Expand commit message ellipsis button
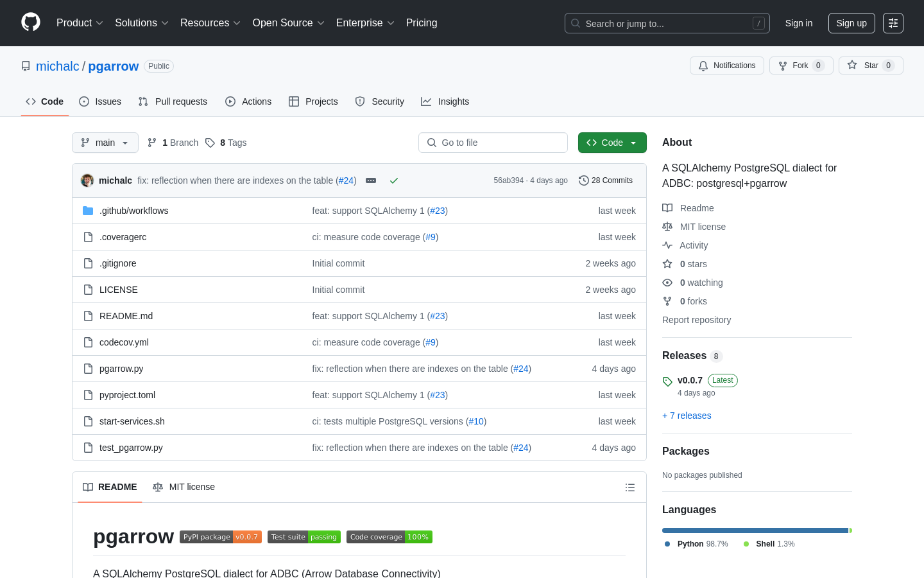Viewport: 924px width, 578px height. coord(371,180)
